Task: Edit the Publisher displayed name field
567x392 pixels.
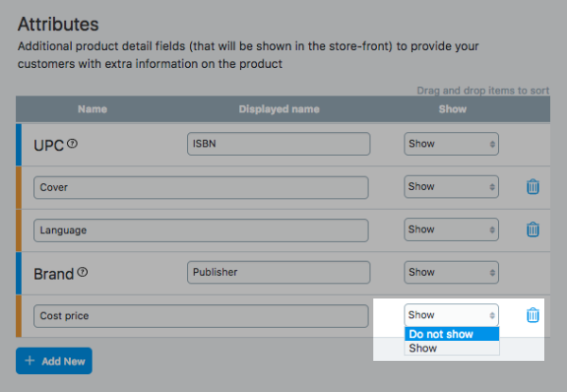Action: click(278, 272)
